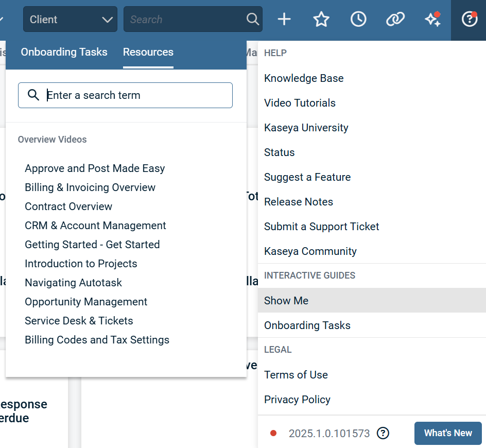Switch to the Onboarding Tasks tab
Screen dimensions: 486x448
tap(64, 52)
